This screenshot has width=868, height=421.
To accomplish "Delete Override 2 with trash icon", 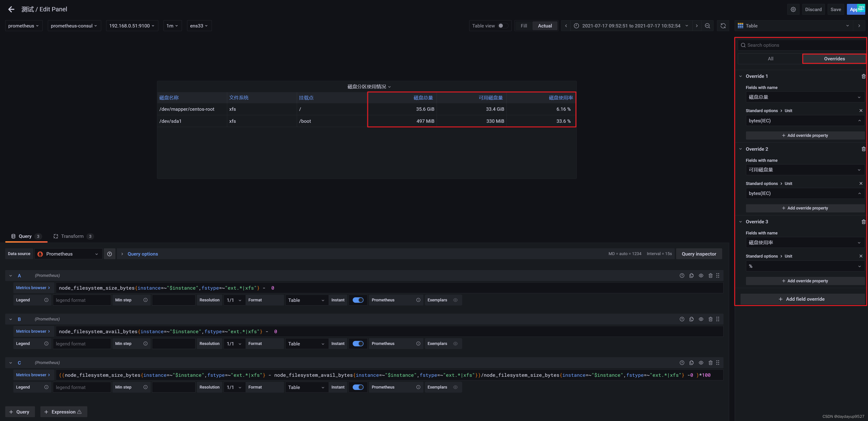I will click(863, 149).
